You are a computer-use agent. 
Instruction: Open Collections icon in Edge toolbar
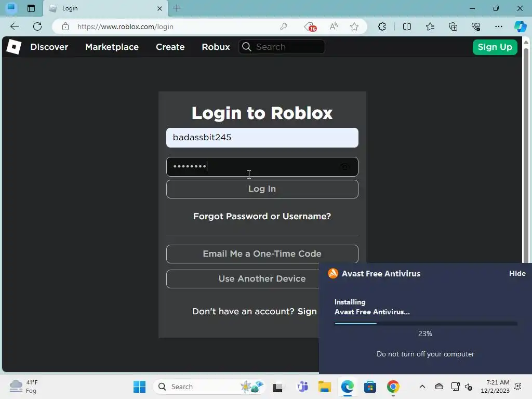click(x=453, y=26)
